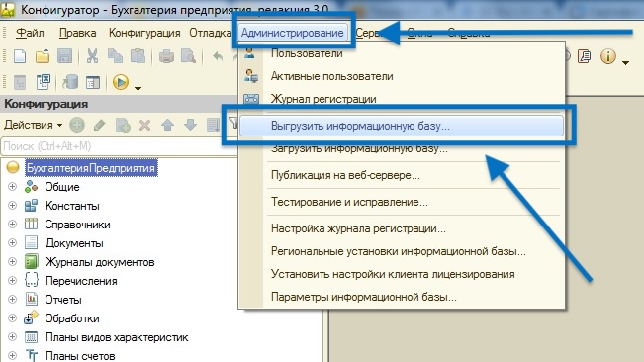Screen dimensions: 644x362
Task: Select the БухгалтерияПредприятия root node
Action: pos(91,168)
